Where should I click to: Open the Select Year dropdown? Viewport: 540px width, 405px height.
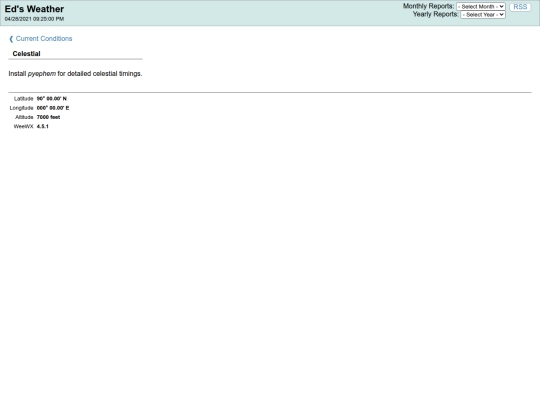(483, 14)
